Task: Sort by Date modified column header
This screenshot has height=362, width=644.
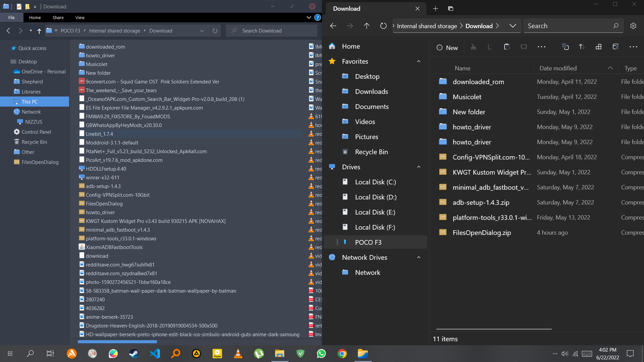Action: [558, 68]
